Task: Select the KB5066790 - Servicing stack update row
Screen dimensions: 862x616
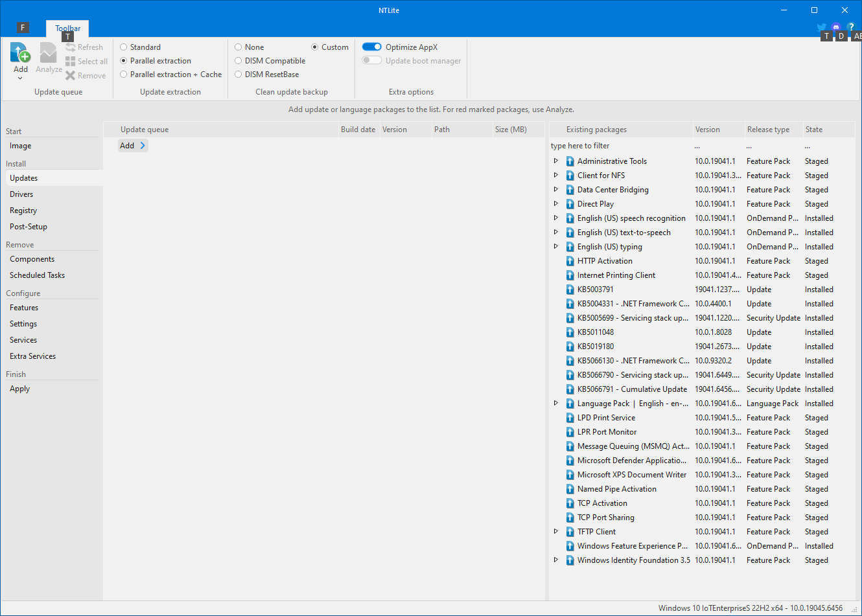Action: 702,375
